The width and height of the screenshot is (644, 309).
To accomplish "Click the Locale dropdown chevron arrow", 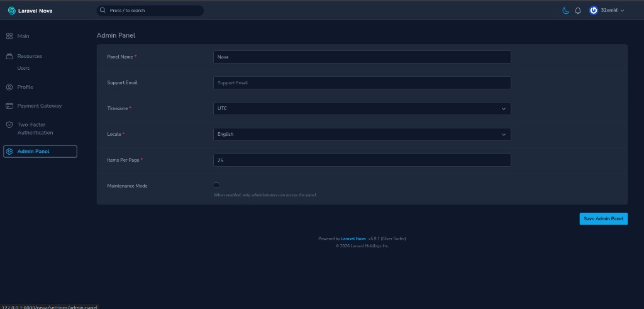I will 504,135.
